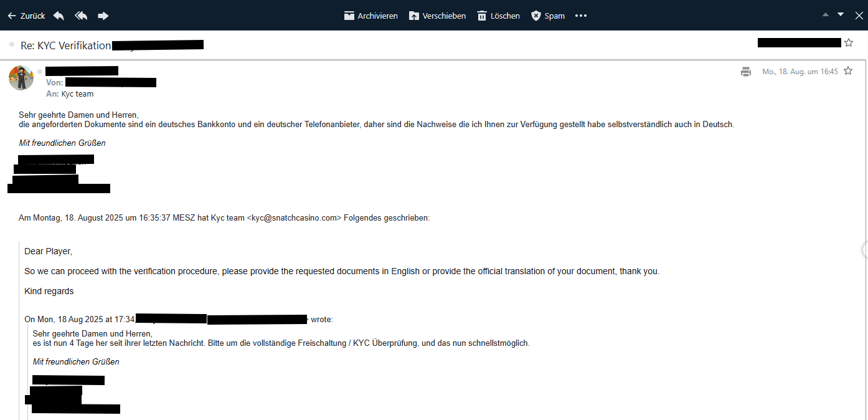Reply to this email

[x=59, y=16]
